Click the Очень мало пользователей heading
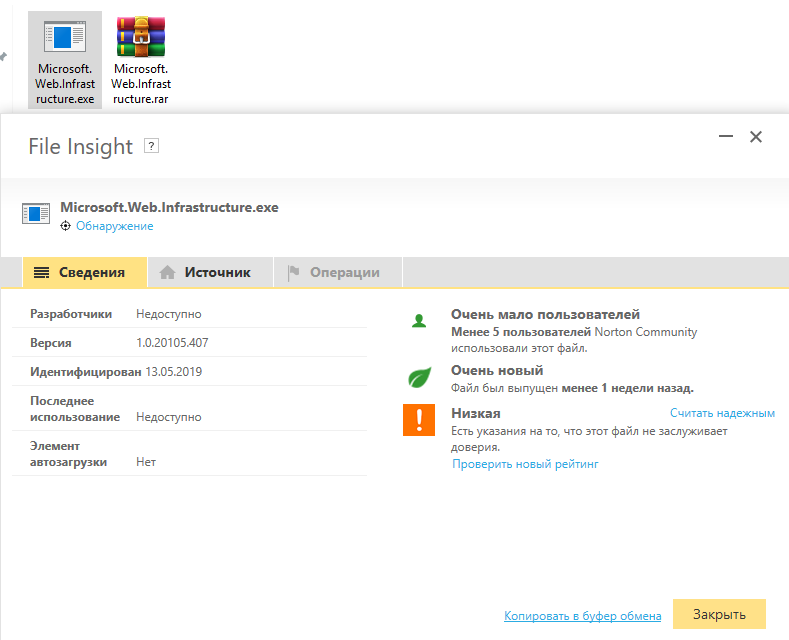Image resolution: width=789 pixels, height=640 pixels. (x=545, y=314)
